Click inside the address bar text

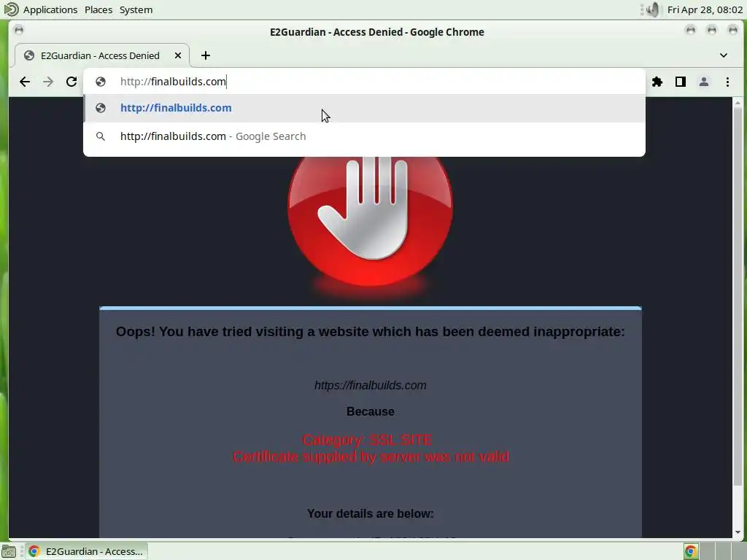[x=173, y=82]
